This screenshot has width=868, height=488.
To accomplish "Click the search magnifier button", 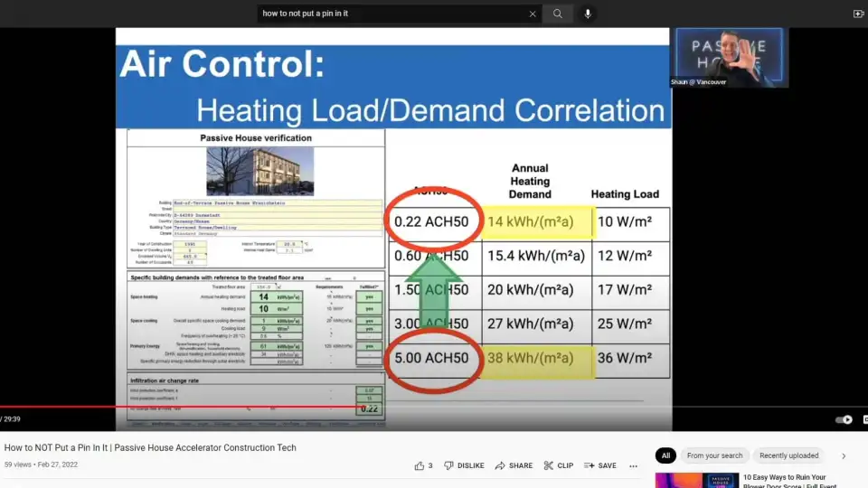I will 558,14.
